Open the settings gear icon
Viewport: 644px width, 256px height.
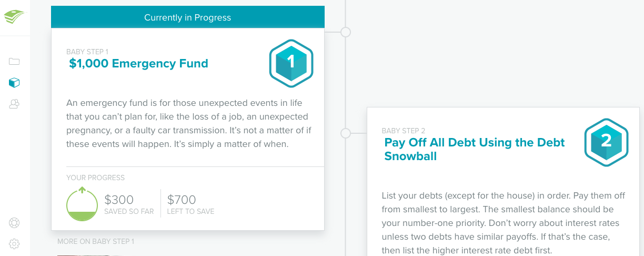(14, 244)
